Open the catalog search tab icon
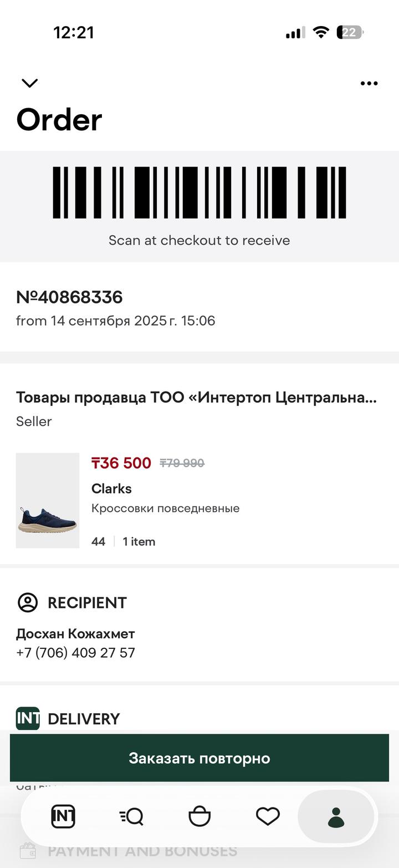The width and height of the screenshot is (399, 868). tap(131, 816)
